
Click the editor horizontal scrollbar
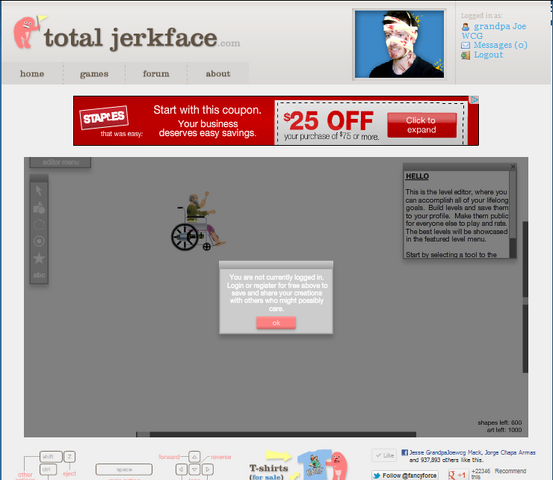click(276, 434)
